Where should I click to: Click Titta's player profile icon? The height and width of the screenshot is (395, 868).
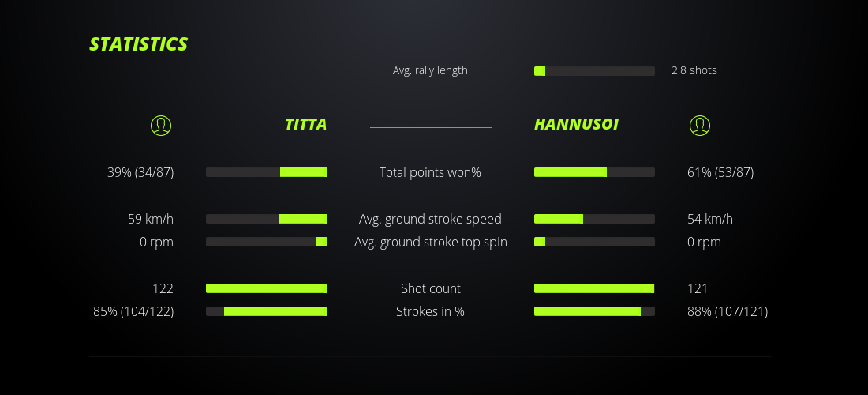coord(160,125)
